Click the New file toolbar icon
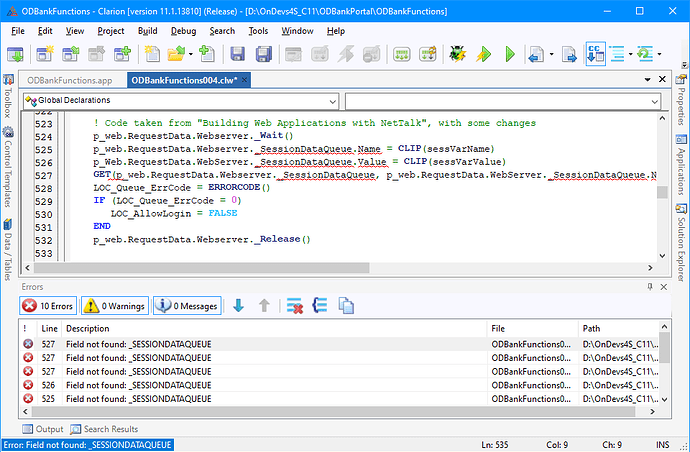690x452 pixels. point(152,54)
